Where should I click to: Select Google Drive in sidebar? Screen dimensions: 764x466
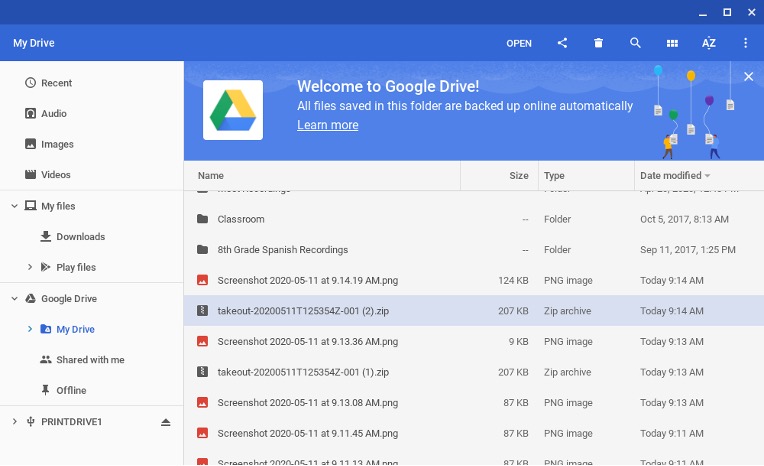click(x=69, y=299)
